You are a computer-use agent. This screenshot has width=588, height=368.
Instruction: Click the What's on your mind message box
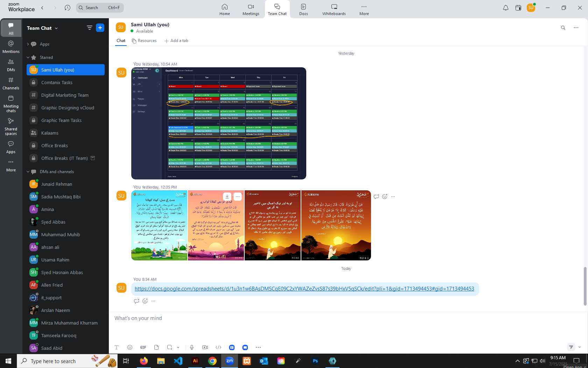tap(346, 318)
